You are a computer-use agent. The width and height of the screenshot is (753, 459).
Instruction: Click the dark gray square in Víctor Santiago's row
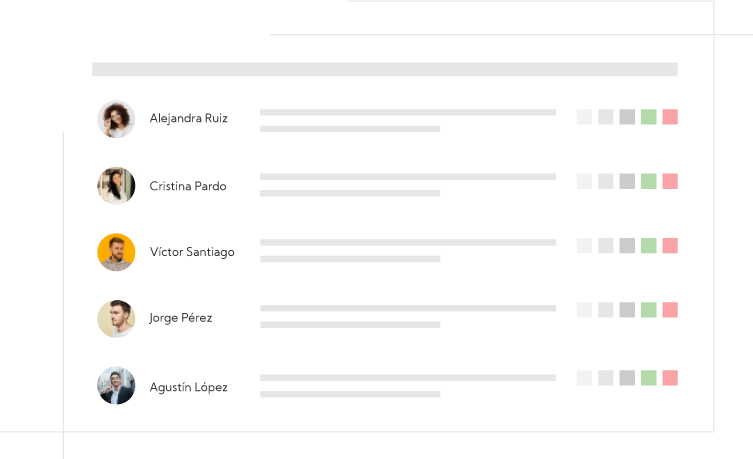[x=627, y=246]
